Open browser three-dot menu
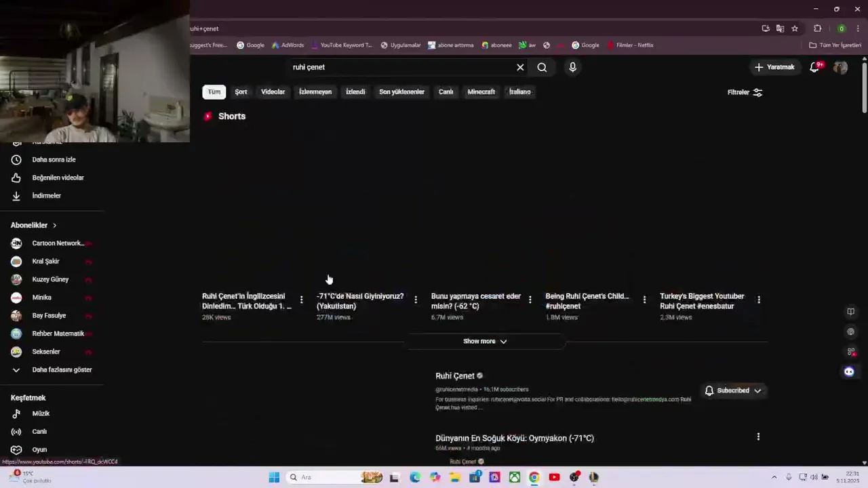 coord(858,28)
